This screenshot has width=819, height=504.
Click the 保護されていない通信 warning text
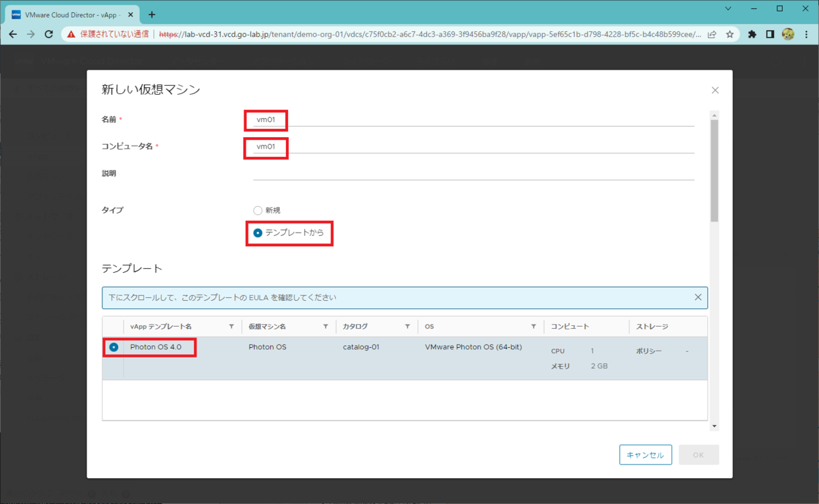click(x=114, y=34)
